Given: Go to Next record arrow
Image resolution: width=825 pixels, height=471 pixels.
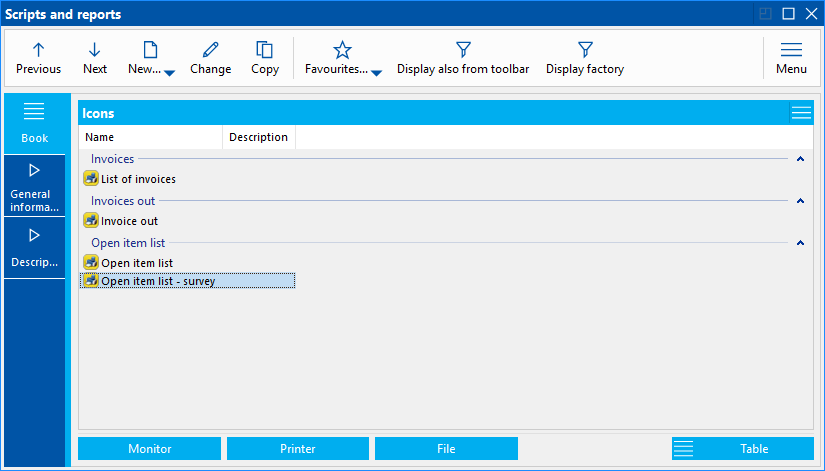Looking at the screenshot, I should click(95, 58).
